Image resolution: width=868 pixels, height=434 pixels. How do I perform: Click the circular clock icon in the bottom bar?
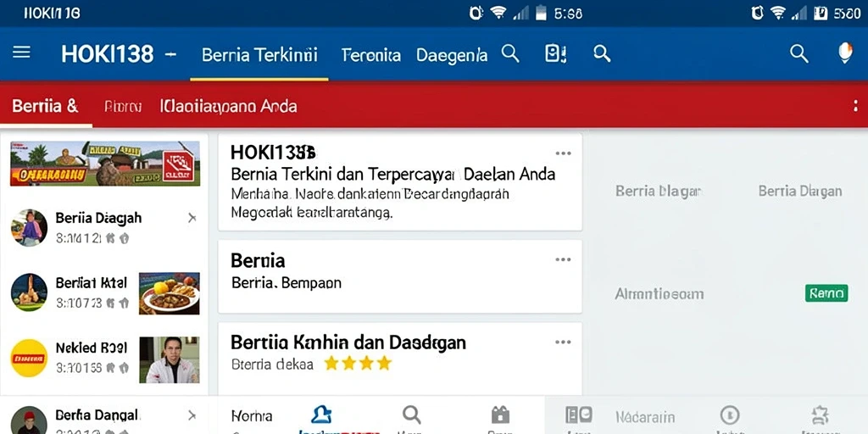coord(730,415)
